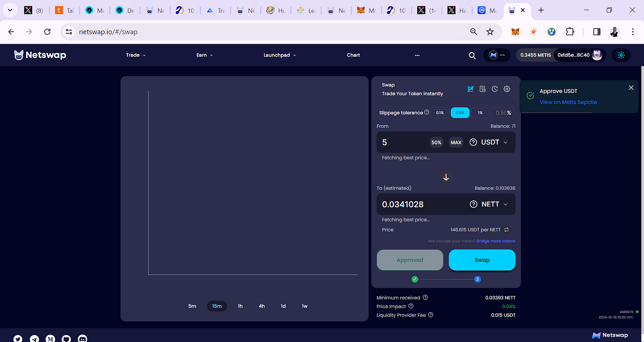
Task: Open the NETT token selector
Action: [489, 204]
